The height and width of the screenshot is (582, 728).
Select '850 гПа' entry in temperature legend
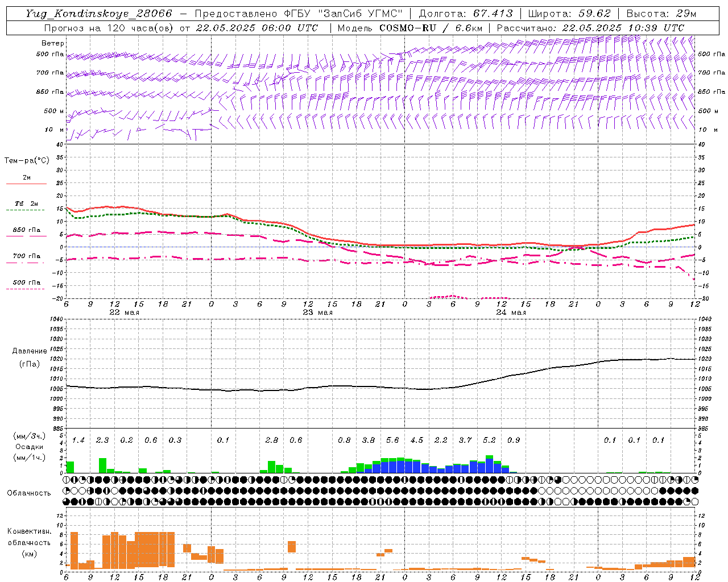[x=27, y=230]
